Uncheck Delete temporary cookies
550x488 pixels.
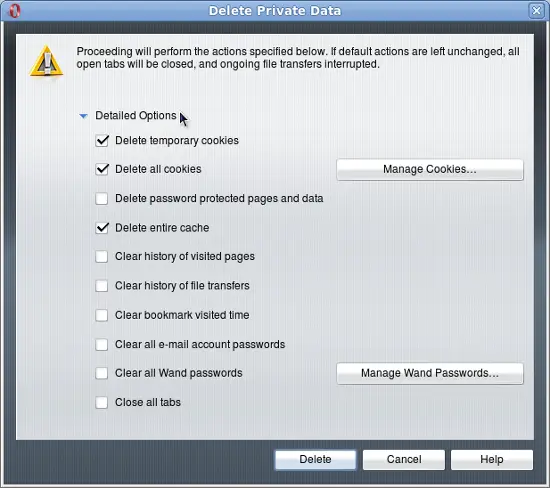(102, 141)
